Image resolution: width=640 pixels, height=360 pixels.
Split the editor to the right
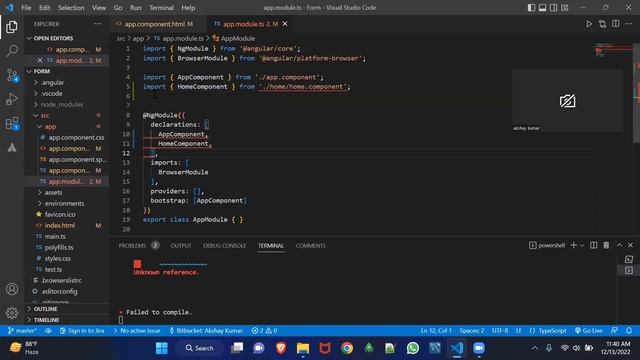[x=616, y=24]
